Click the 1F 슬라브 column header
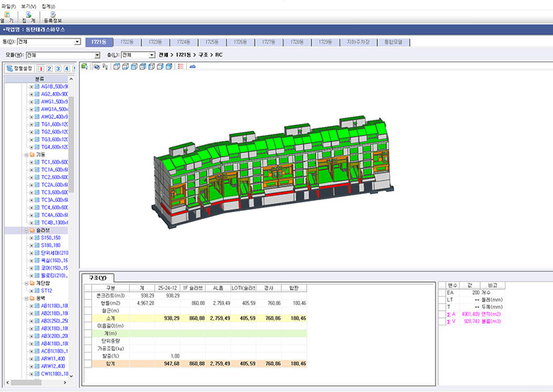The image size is (553, 392). click(193, 288)
